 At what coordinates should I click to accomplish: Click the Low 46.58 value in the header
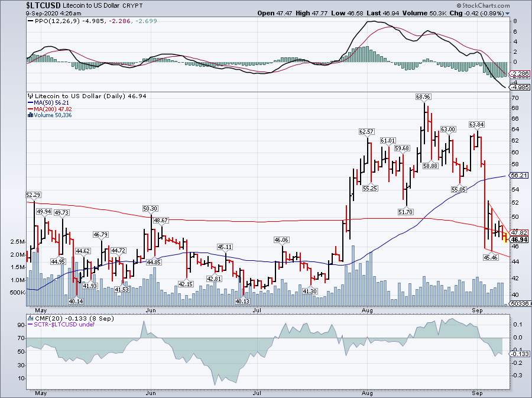tap(347, 13)
